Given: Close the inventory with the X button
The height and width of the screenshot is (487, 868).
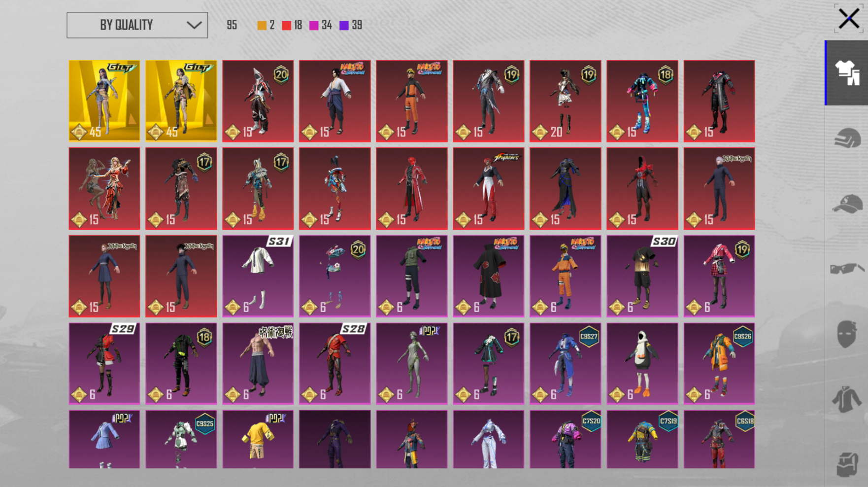Looking at the screenshot, I should coord(848,19).
